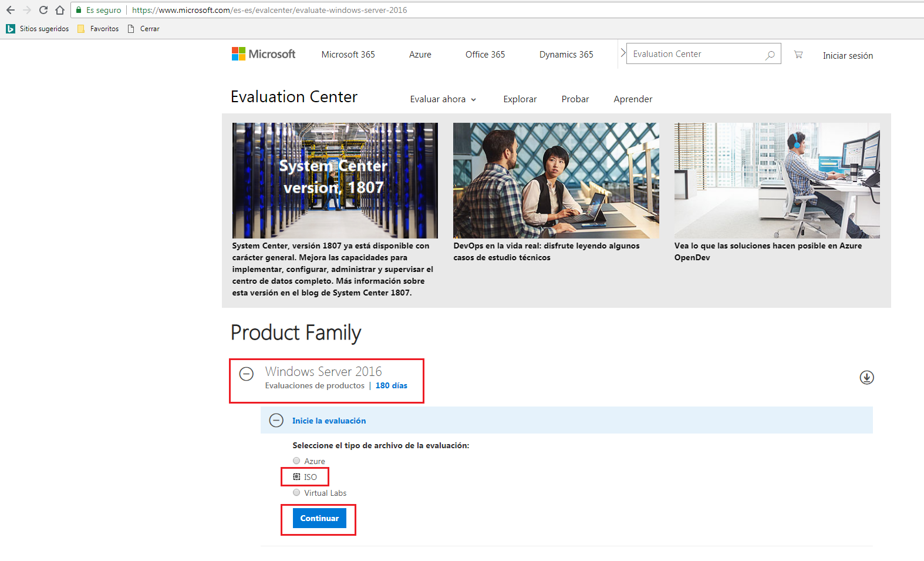Open the shopping cart

coord(798,55)
